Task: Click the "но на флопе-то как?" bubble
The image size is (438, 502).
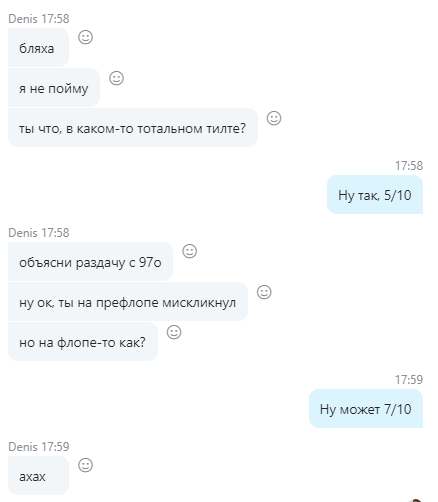Action: [x=83, y=342]
